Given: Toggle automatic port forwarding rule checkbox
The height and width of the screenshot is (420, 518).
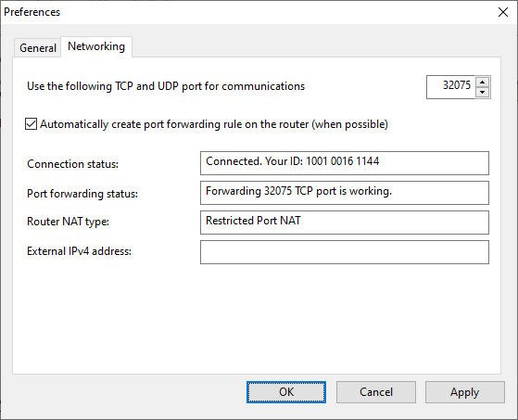Looking at the screenshot, I should 32,124.
